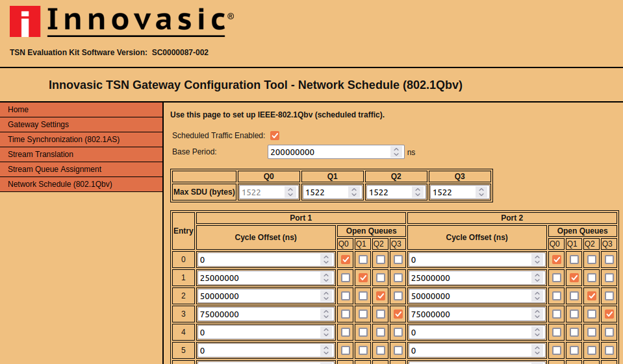This screenshot has height=364, width=623.
Task: Check Port 2 entry 5 Q2 checkbox
Action: point(591,350)
